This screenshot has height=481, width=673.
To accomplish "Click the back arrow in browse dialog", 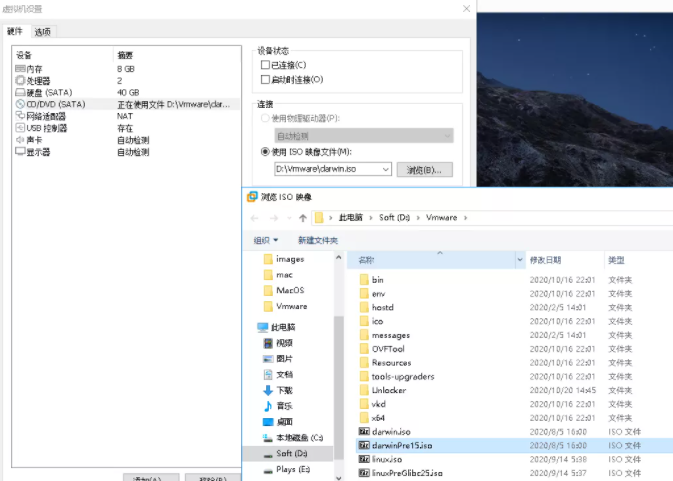I will (x=254, y=218).
